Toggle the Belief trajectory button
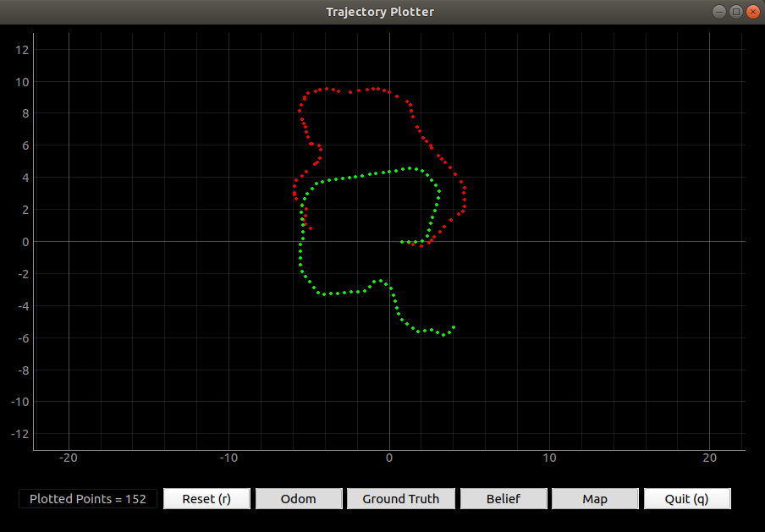Viewport: 765px width, 532px height. [x=504, y=499]
